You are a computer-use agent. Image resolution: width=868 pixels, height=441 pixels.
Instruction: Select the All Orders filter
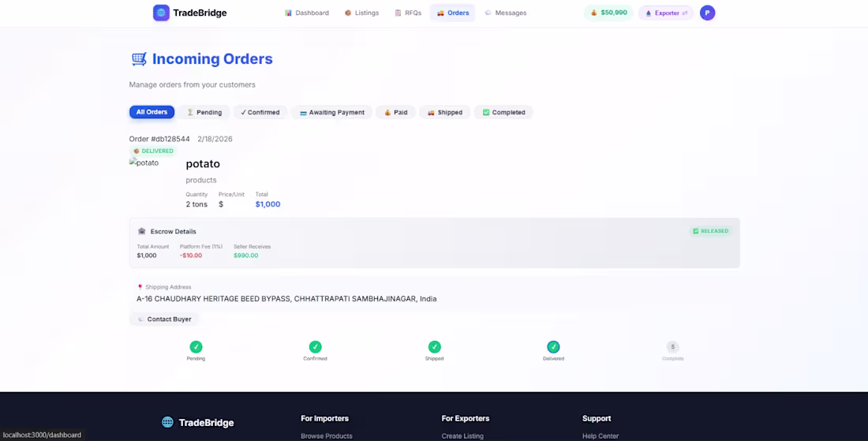point(152,112)
